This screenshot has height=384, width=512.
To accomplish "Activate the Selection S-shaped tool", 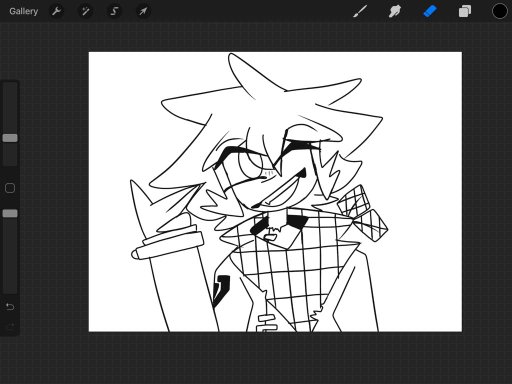I will coord(114,11).
